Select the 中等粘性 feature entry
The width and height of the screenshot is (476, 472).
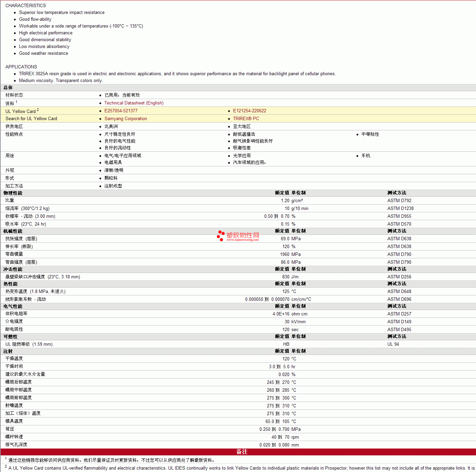370,134
